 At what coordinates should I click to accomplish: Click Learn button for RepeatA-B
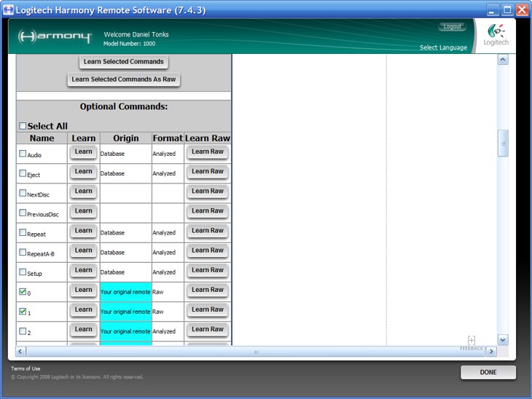[x=84, y=250]
